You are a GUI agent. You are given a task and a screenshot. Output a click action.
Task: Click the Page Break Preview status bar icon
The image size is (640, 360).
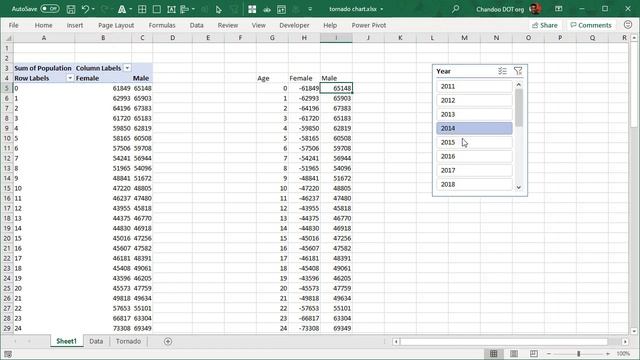tap(533, 353)
